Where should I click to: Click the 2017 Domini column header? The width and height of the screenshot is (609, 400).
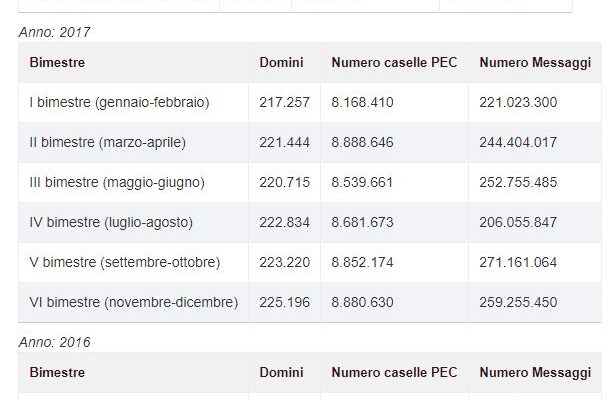tap(281, 63)
